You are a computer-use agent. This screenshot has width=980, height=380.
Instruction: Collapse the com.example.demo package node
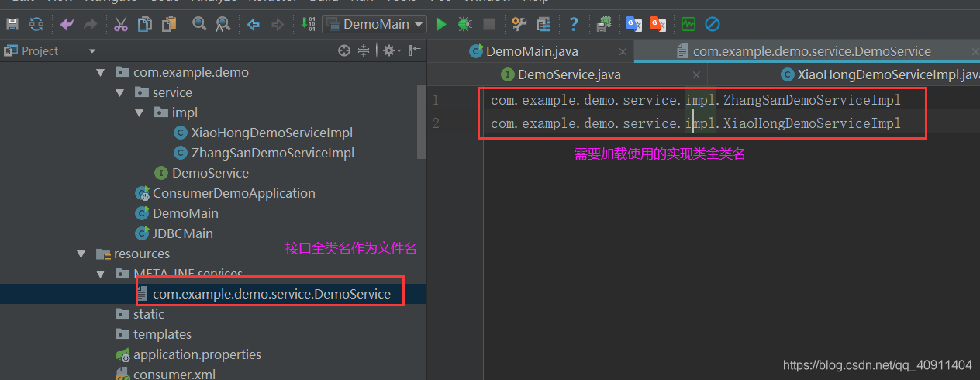(99, 72)
